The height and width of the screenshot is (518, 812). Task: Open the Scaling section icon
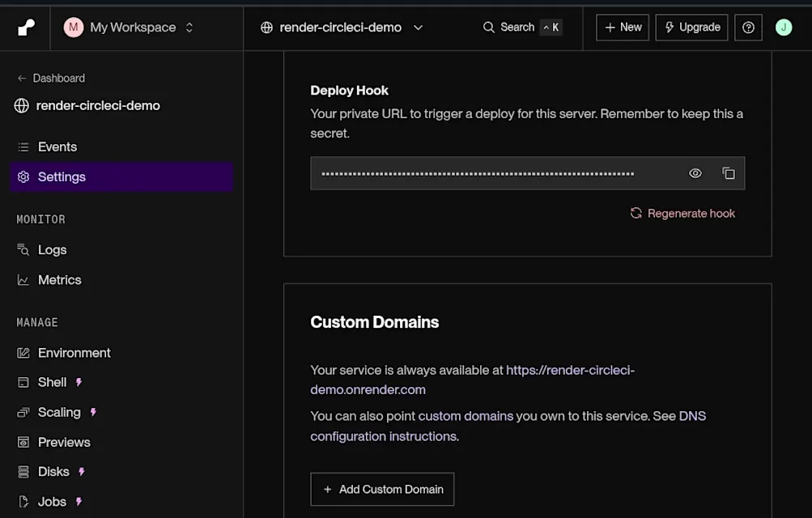(23, 412)
